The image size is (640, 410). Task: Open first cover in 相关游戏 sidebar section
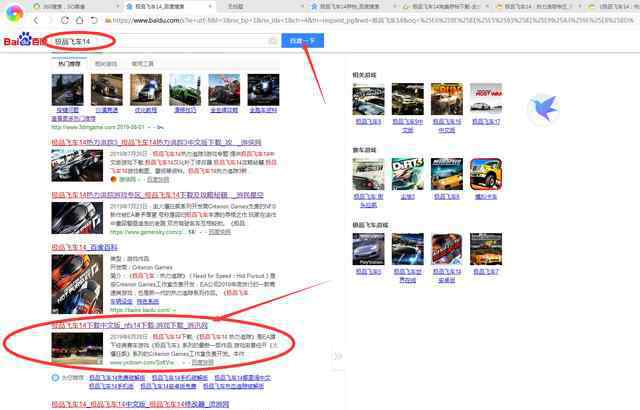[x=368, y=99]
